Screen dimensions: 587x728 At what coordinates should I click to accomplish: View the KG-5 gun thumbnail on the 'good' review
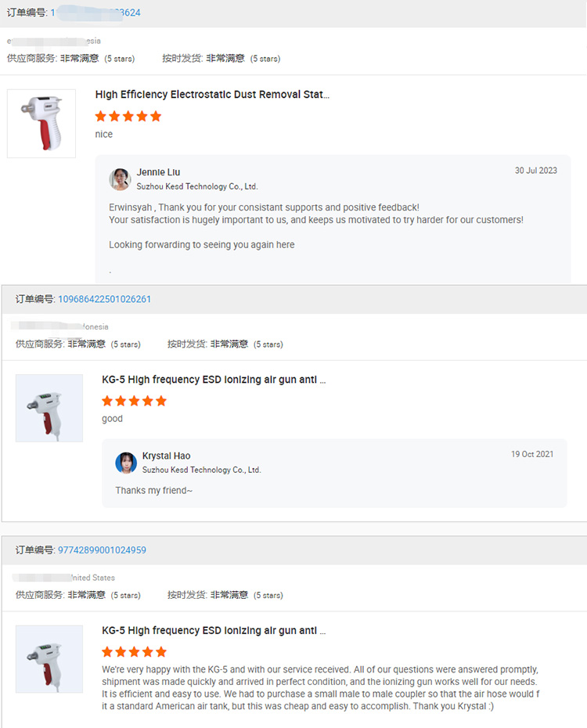pos(49,408)
